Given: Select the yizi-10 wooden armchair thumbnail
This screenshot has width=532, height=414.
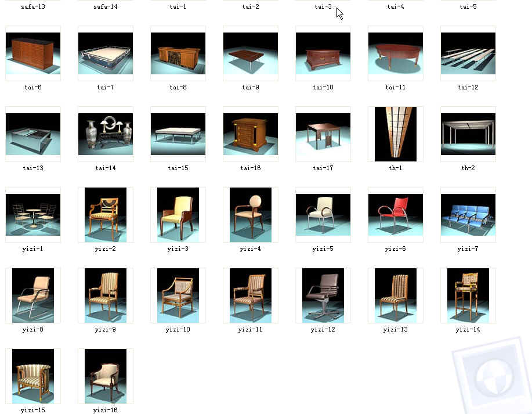Looking at the screenshot, I should 178,296.
